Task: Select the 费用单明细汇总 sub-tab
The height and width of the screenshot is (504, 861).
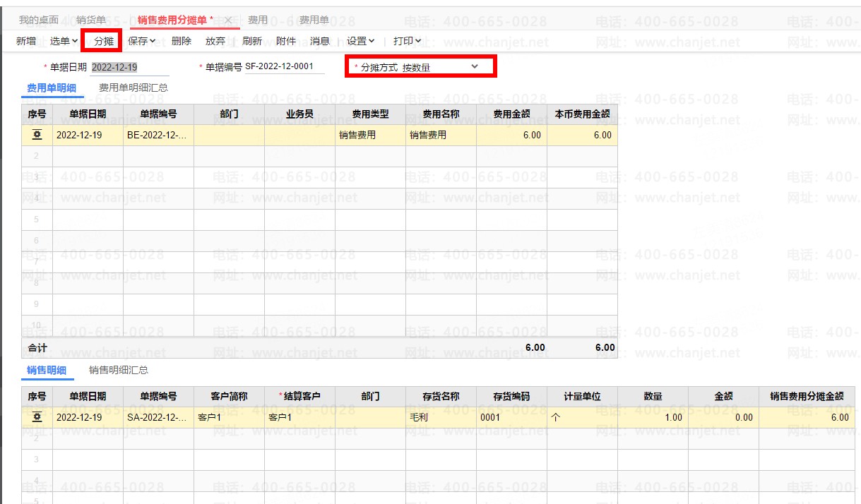Action: (133, 88)
